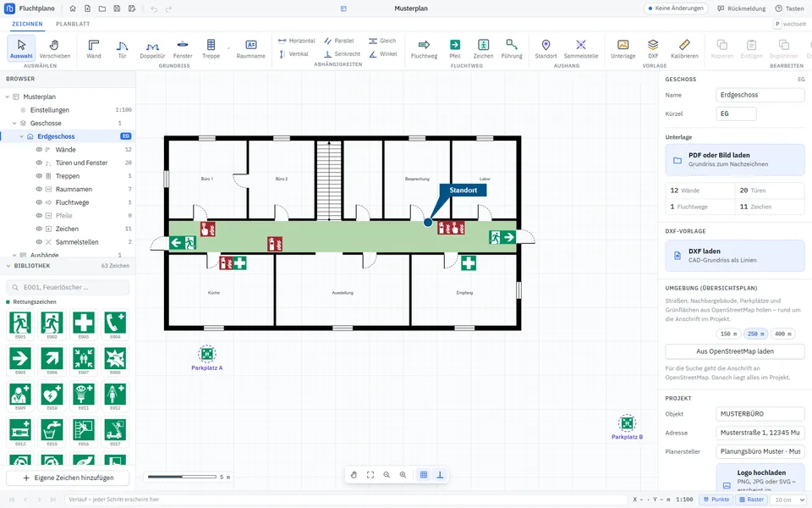Apply the Parallel constraint
The height and width of the screenshot is (508, 812).
pyautogui.click(x=339, y=41)
